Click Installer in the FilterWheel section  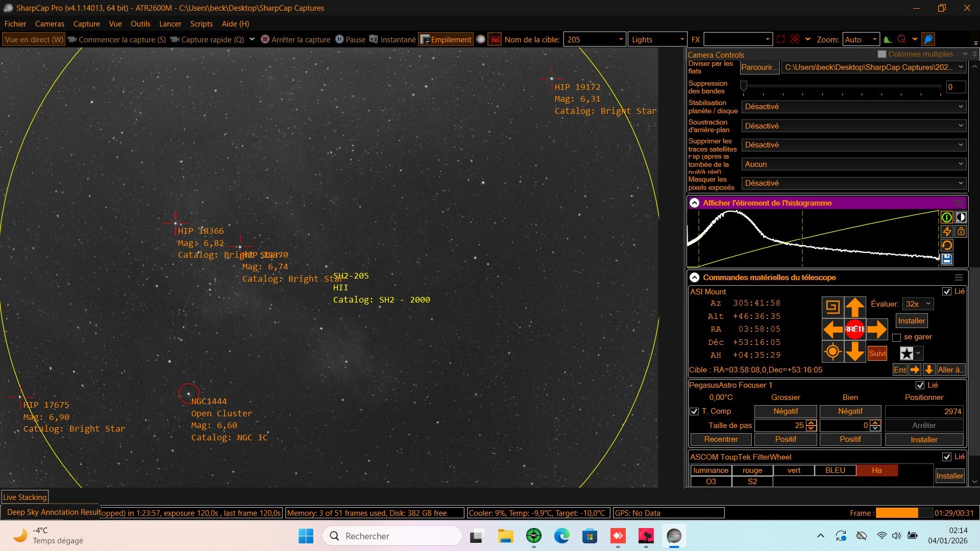pos(949,476)
